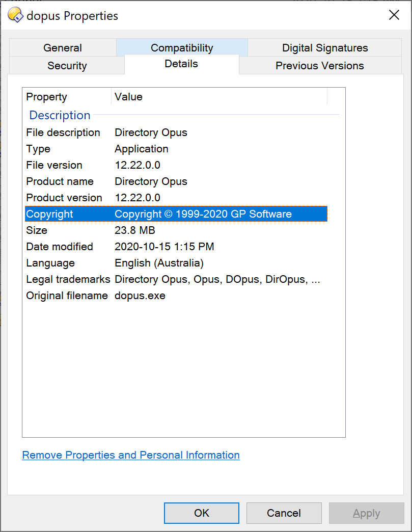Viewport: 412px width, 532px height.
Task: Click the value '23.8 MB'
Action: coord(134,230)
